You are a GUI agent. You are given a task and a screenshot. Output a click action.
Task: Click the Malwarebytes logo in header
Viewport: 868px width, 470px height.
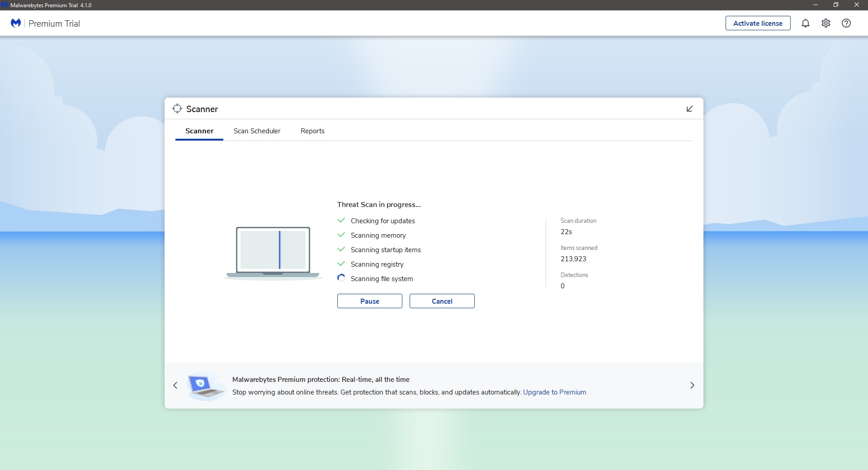pyautogui.click(x=16, y=23)
